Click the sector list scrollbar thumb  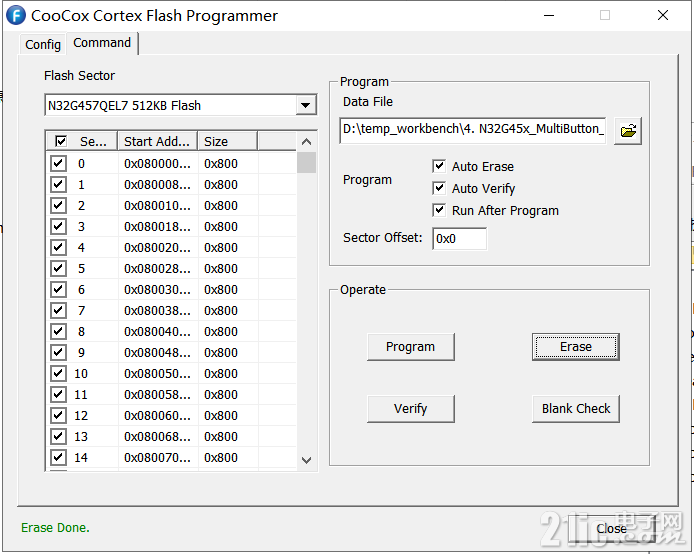306,162
